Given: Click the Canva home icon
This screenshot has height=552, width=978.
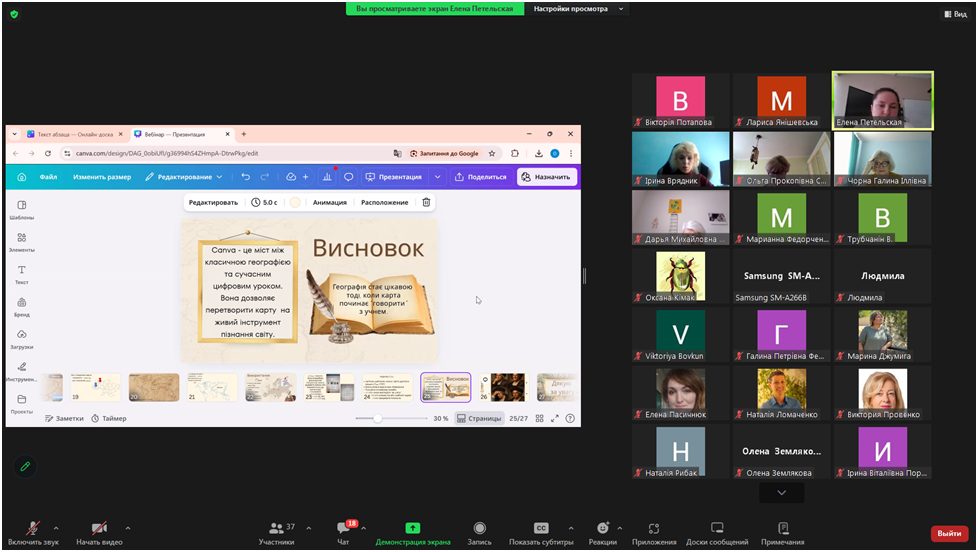Looking at the screenshot, I should tap(21, 177).
